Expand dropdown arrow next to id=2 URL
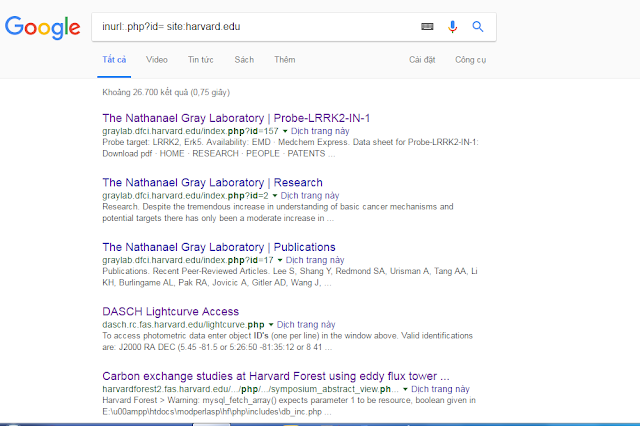This screenshot has width=640, height=426. coord(275,196)
